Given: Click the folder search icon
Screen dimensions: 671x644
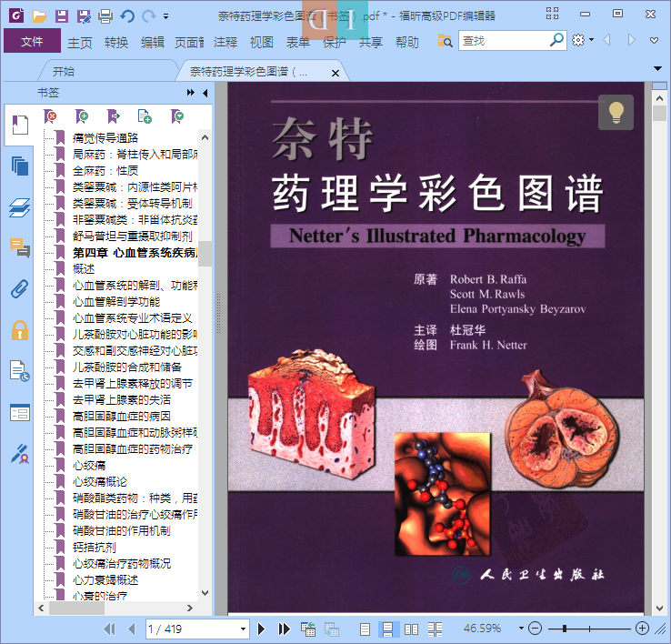Looking at the screenshot, I should [x=445, y=41].
